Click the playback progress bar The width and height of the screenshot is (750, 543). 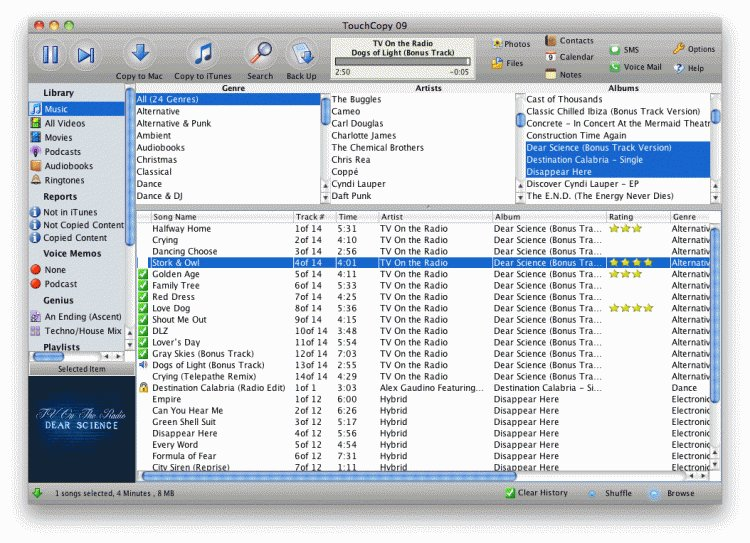tap(401, 61)
